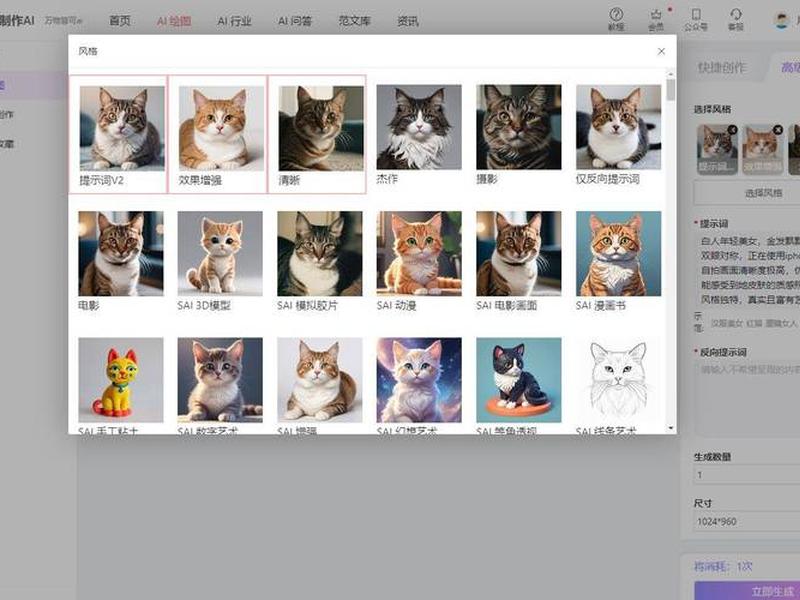Click the style dialog scrollbar thumb
Viewport: 800px width, 600px height.
coord(670,90)
